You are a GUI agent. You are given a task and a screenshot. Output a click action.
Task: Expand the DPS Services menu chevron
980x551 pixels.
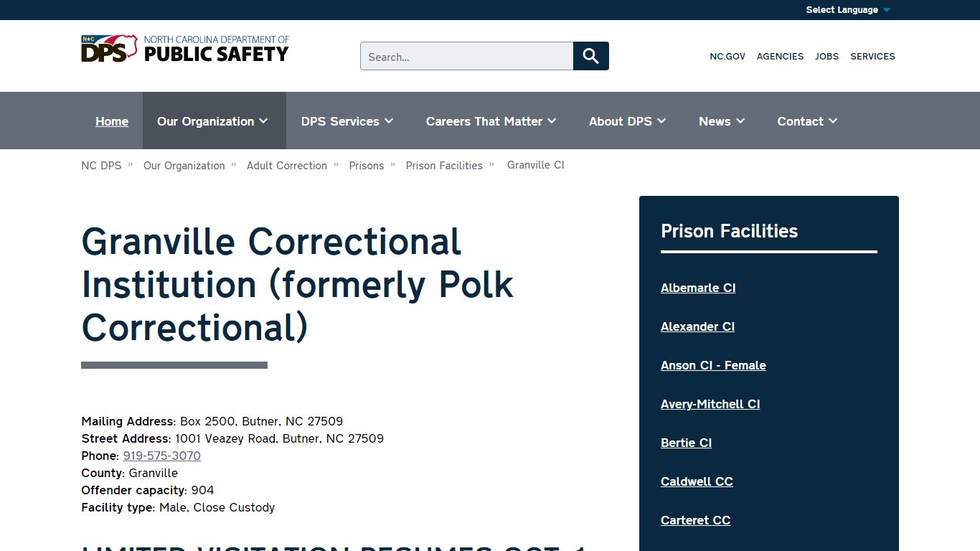point(389,121)
